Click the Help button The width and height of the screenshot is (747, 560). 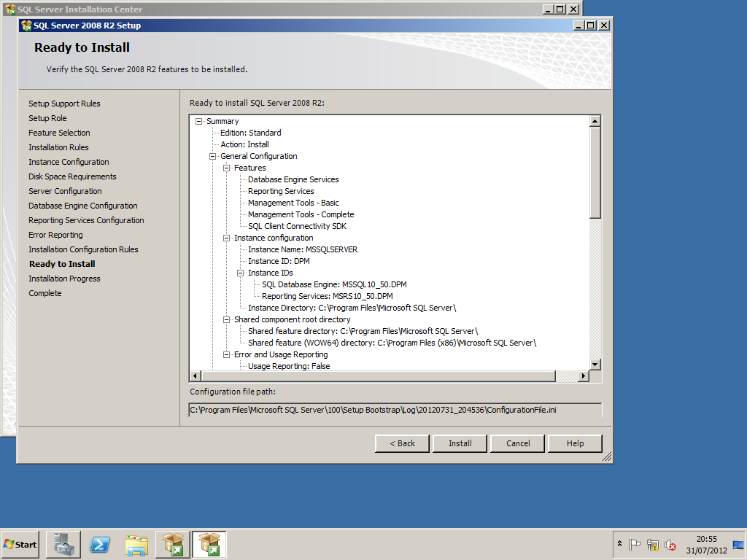[x=575, y=443]
